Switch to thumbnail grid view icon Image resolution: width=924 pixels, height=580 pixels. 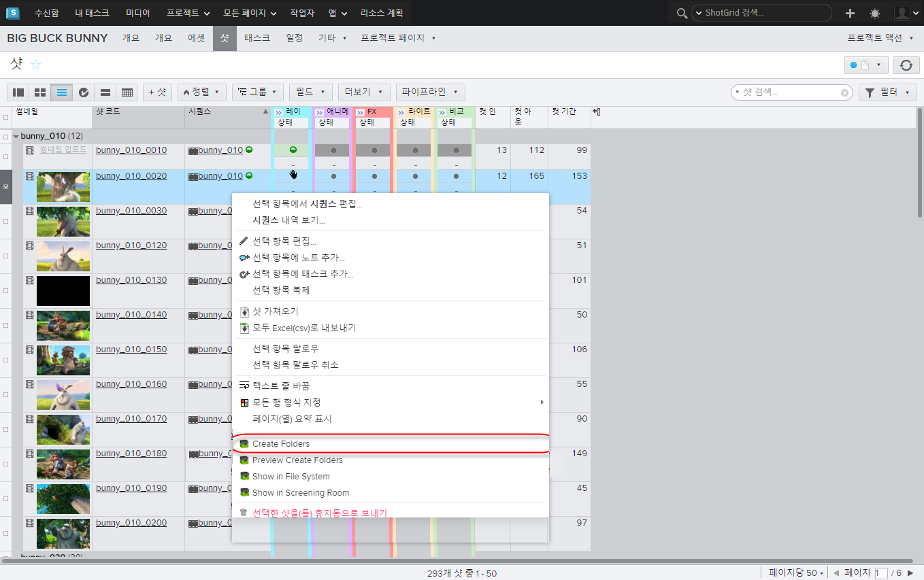point(40,92)
